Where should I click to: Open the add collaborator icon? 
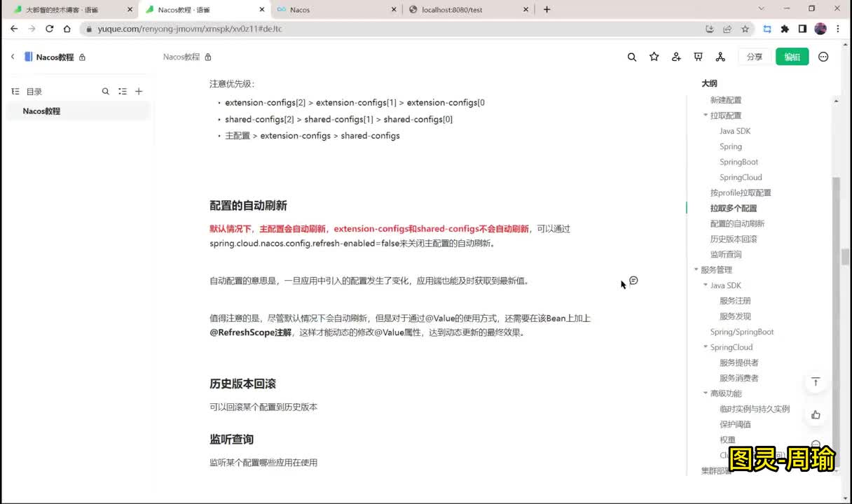(676, 57)
